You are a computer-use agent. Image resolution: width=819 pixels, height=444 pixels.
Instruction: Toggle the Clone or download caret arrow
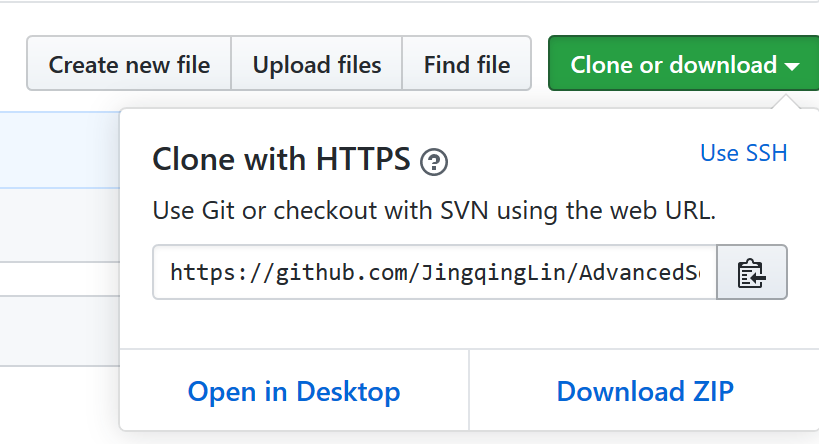(x=792, y=67)
